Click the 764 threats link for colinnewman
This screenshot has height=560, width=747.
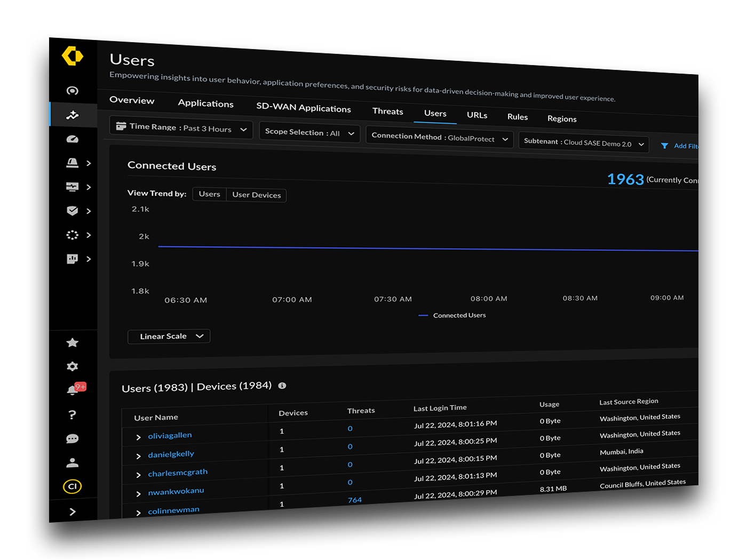354,500
